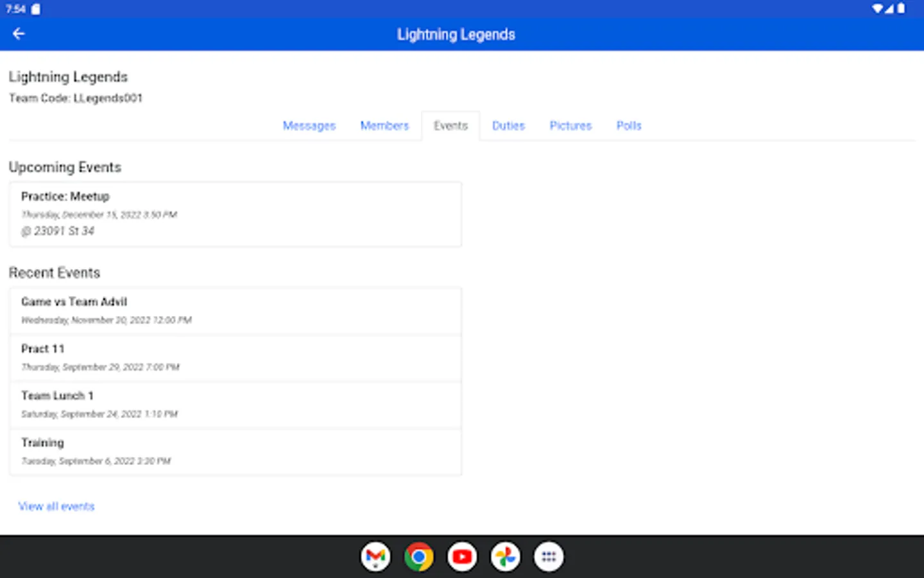The image size is (924, 578).
Task: Select the Thursday, September 29 date line
Action: (100, 367)
